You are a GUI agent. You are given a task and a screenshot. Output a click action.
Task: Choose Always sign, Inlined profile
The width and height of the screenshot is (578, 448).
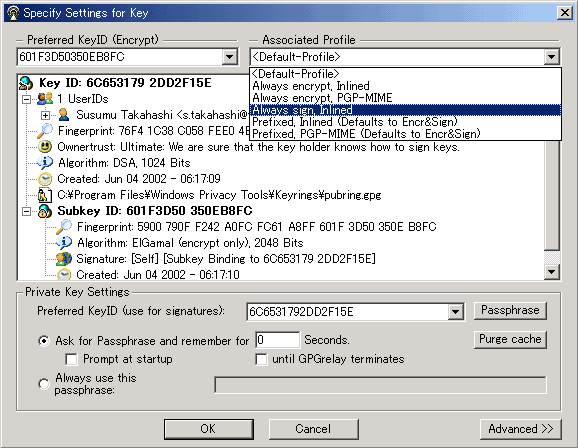pyautogui.click(x=405, y=110)
